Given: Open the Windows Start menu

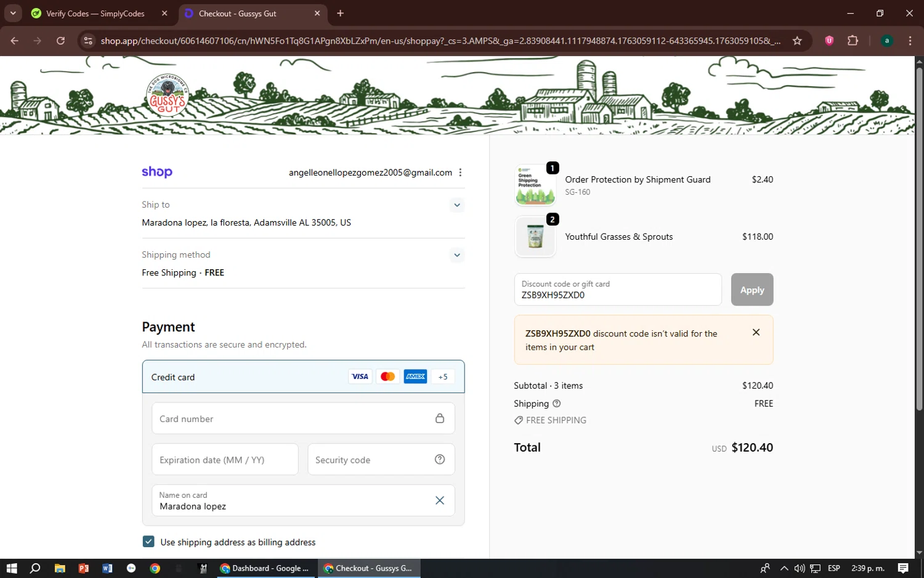Looking at the screenshot, I should (12, 568).
